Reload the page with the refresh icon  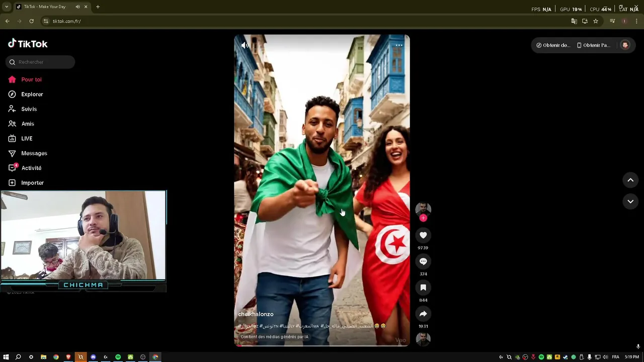31,21
